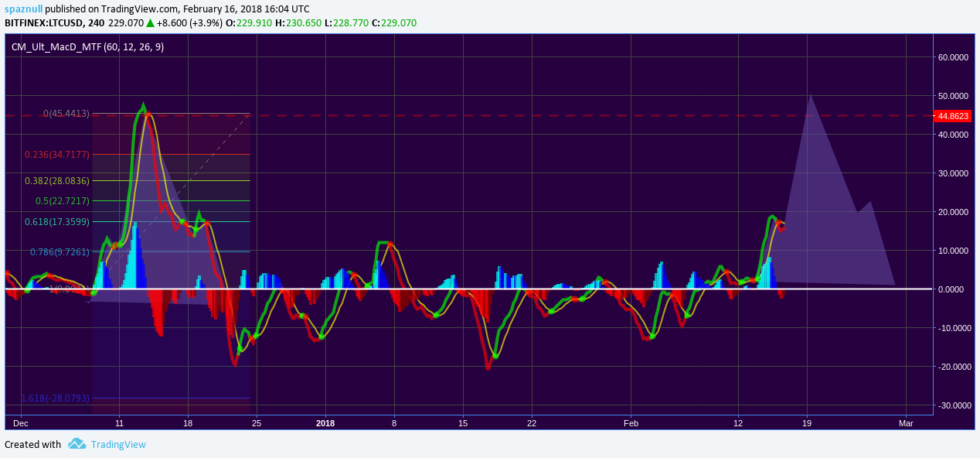The width and height of the screenshot is (980, 458).
Task: Click the TradingView cloud logo icon
Action: pos(77,444)
